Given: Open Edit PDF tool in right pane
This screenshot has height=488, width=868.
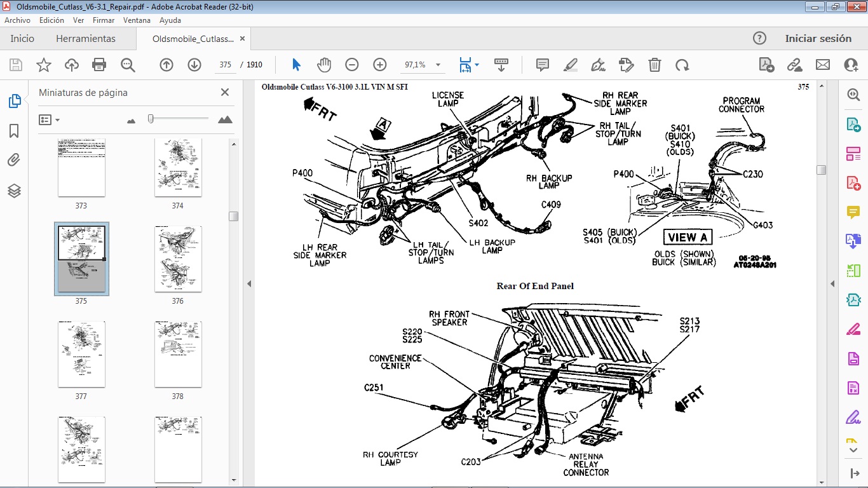Looking at the screenshot, I should pyautogui.click(x=853, y=154).
